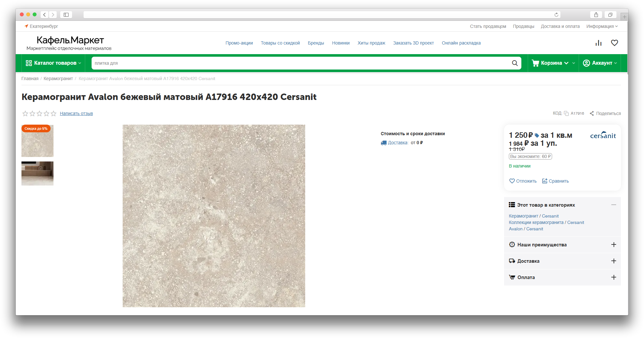
Task: Open the Каталог товаров dropdown
Action: (x=53, y=63)
